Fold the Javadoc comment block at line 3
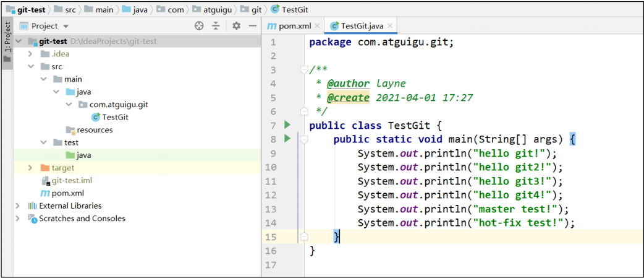The height and width of the screenshot is (278, 644). (303, 69)
